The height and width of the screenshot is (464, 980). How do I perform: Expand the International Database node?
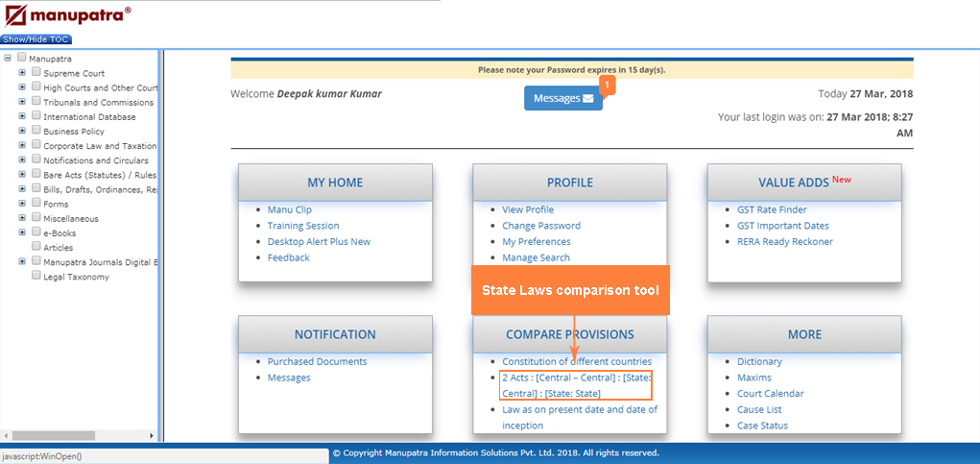[x=22, y=116]
